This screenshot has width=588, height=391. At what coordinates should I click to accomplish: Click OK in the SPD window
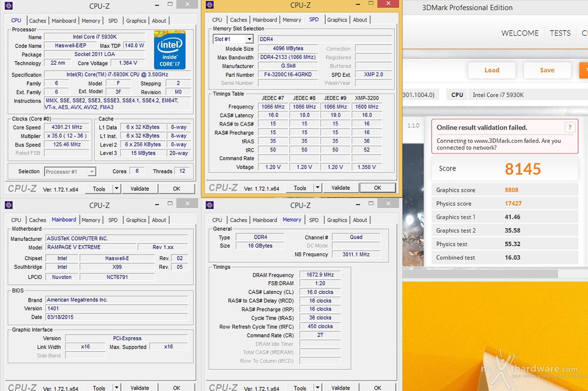[x=378, y=188]
